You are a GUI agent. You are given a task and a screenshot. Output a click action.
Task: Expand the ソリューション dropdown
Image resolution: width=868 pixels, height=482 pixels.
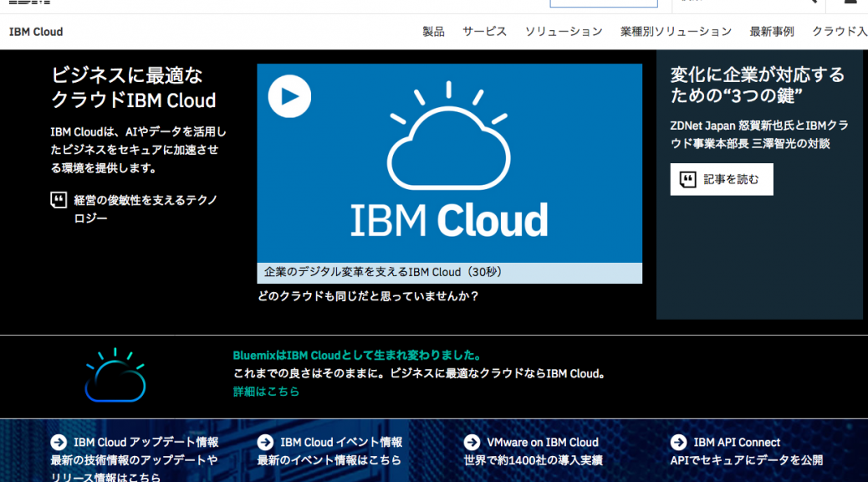[x=564, y=31]
